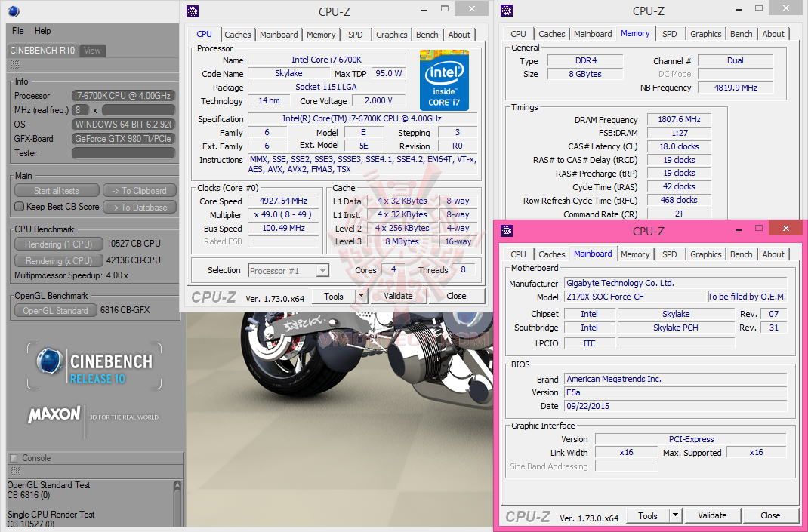The image size is (808, 532).
Task: Click the rendered motorcycle preview image
Action: coord(338,419)
